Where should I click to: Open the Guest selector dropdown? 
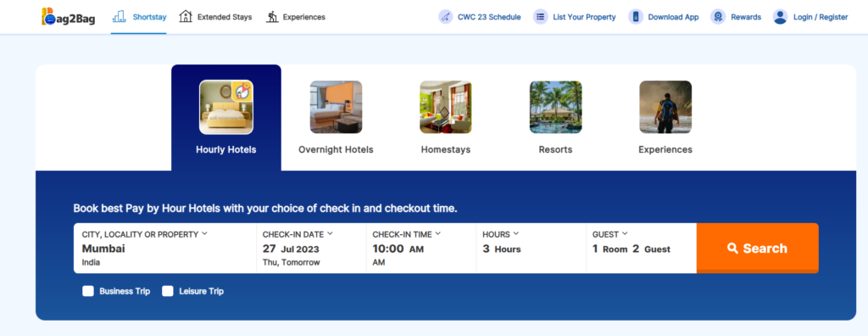point(641,248)
